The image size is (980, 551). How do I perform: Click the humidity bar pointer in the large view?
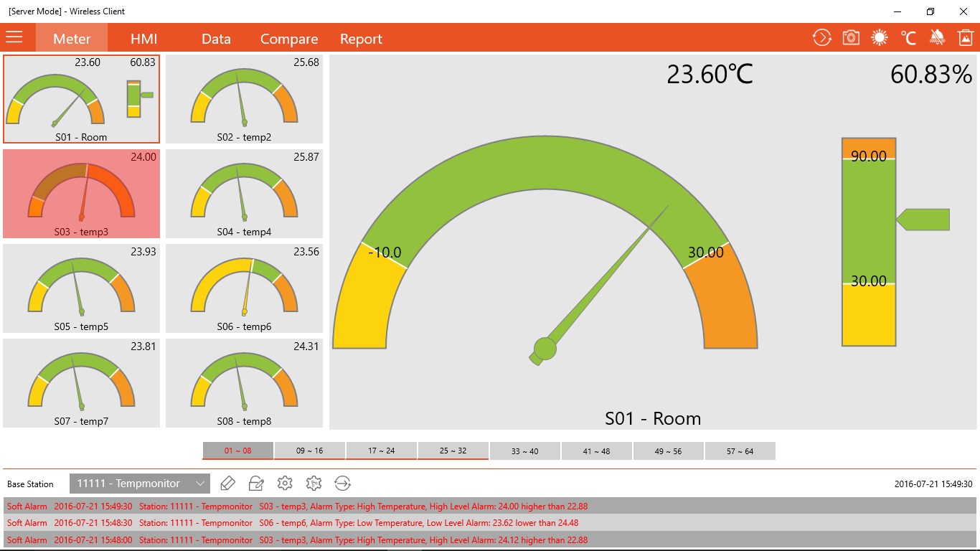coord(923,220)
